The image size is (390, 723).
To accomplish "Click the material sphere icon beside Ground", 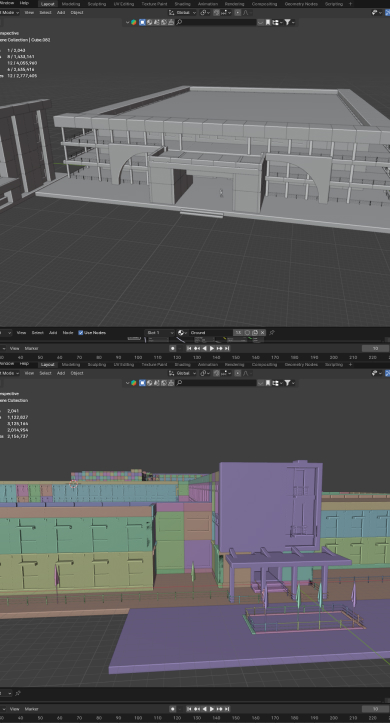I will pos(181,332).
